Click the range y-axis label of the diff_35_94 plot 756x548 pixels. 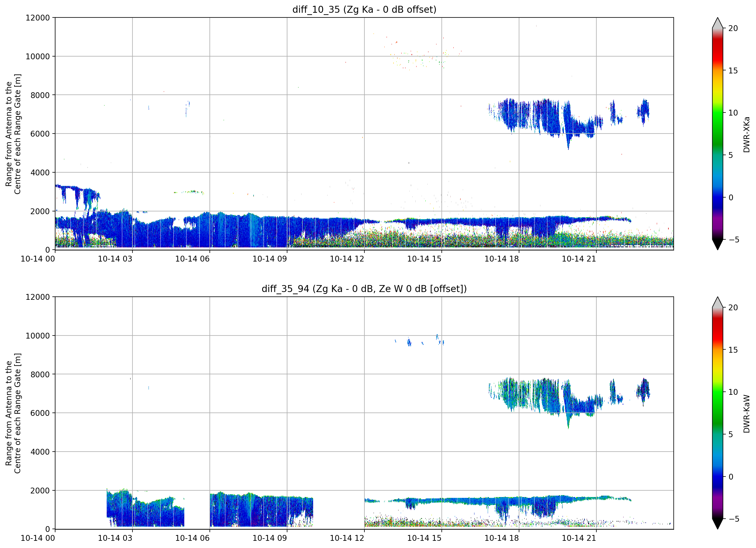coord(13,413)
